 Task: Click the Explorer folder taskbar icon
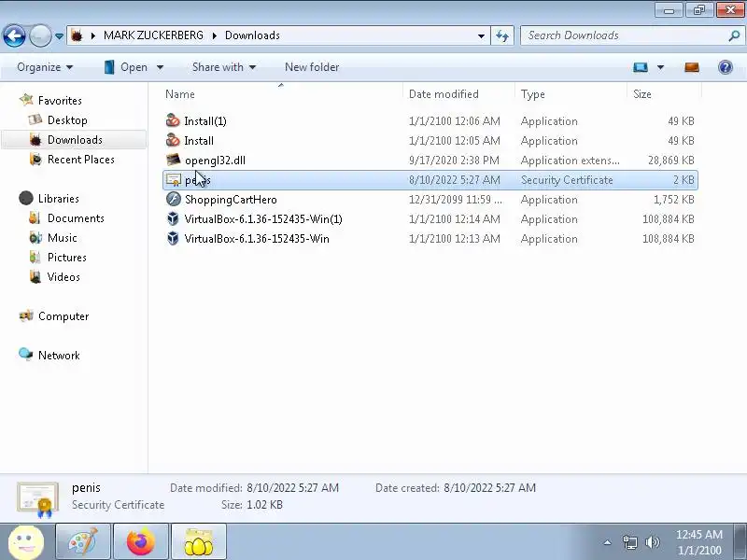pos(199,542)
